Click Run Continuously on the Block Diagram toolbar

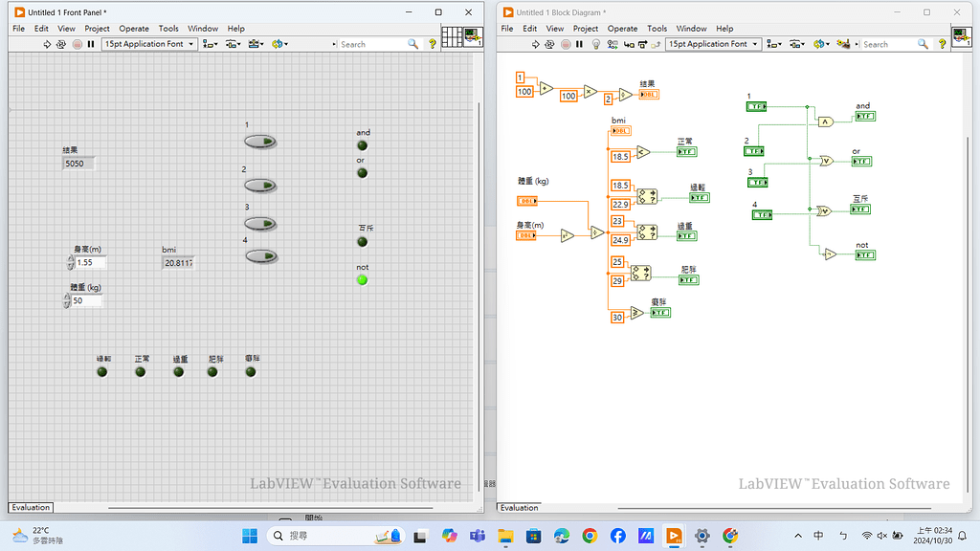[x=549, y=44]
